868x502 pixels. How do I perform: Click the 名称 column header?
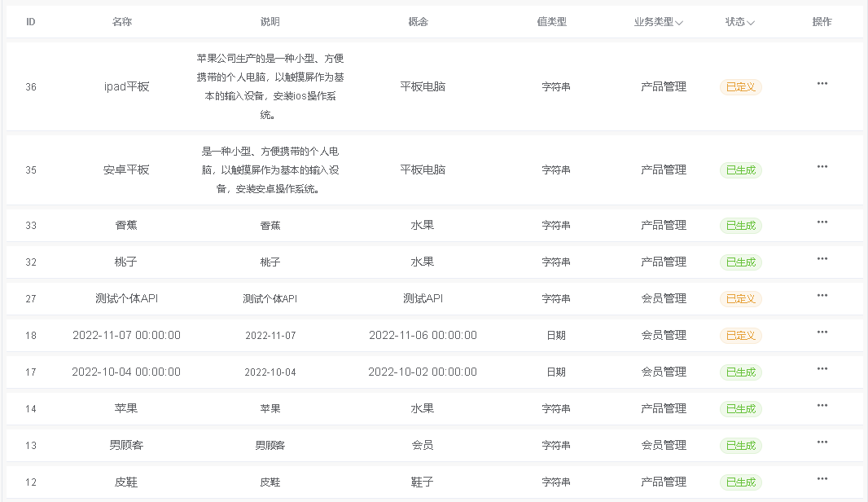click(x=123, y=22)
